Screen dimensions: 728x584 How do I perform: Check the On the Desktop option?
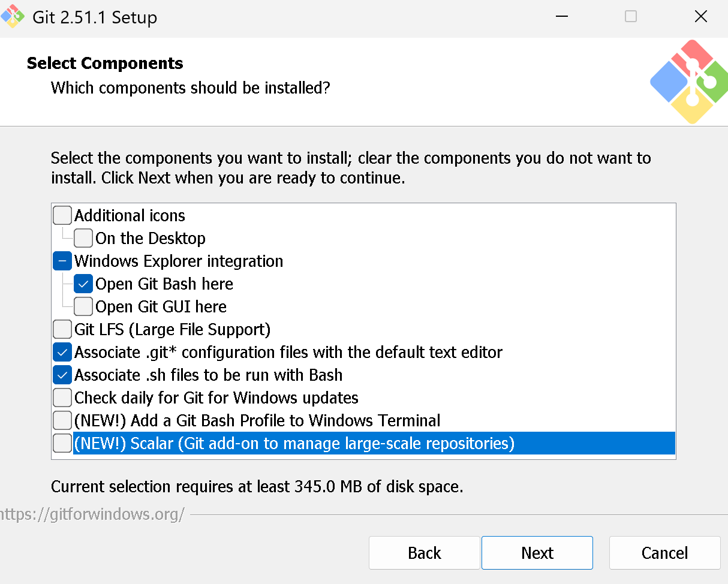83,238
